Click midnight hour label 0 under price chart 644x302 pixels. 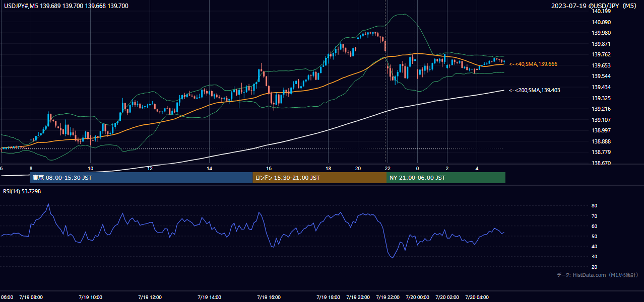(417, 168)
